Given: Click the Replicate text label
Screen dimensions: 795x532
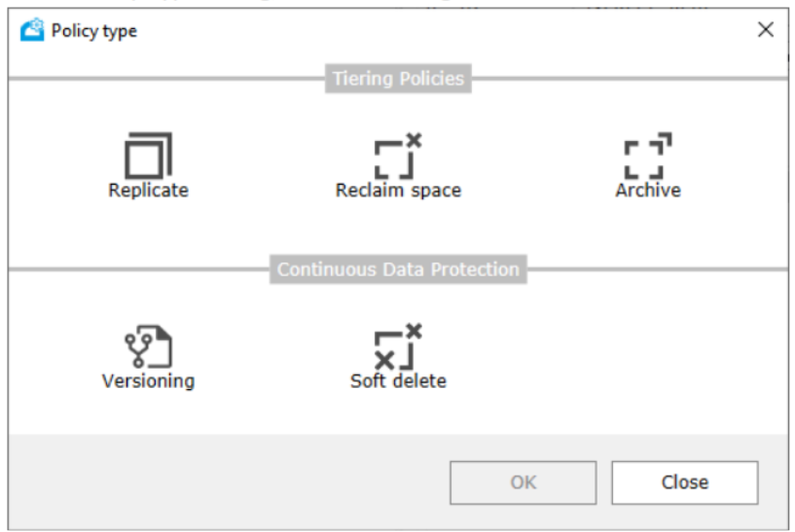Looking at the screenshot, I should click(149, 191).
